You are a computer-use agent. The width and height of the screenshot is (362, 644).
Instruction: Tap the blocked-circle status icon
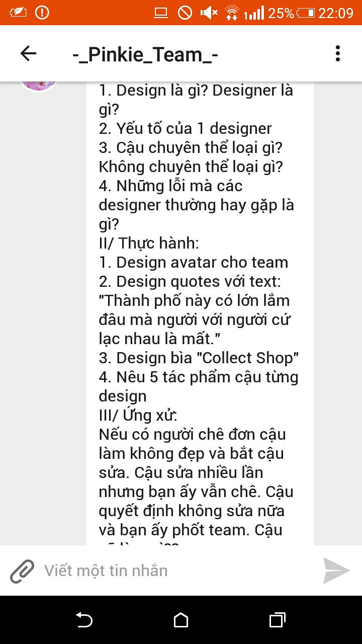(x=185, y=13)
